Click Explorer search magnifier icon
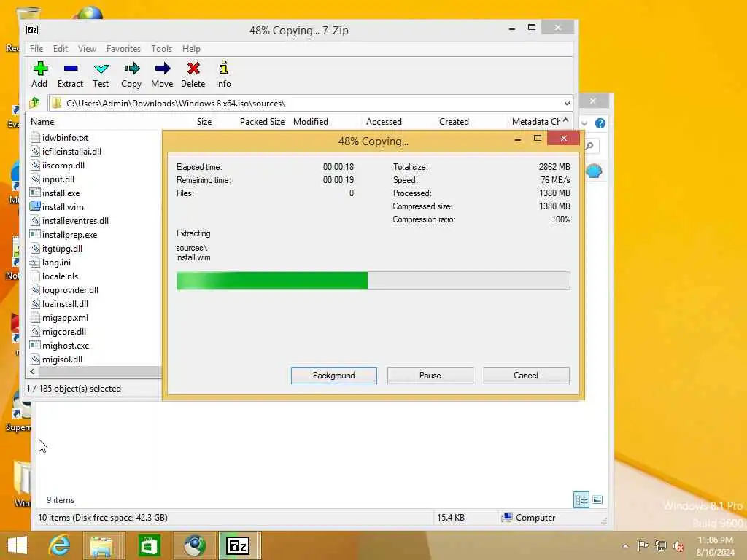This screenshot has width=747, height=560. (x=589, y=146)
